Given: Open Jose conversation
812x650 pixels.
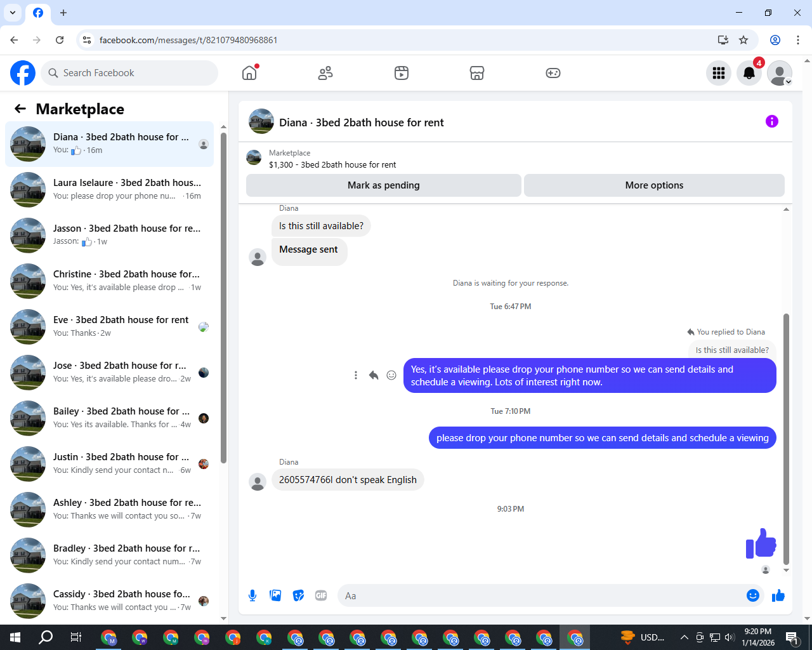Looking at the screenshot, I should (x=109, y=372).
